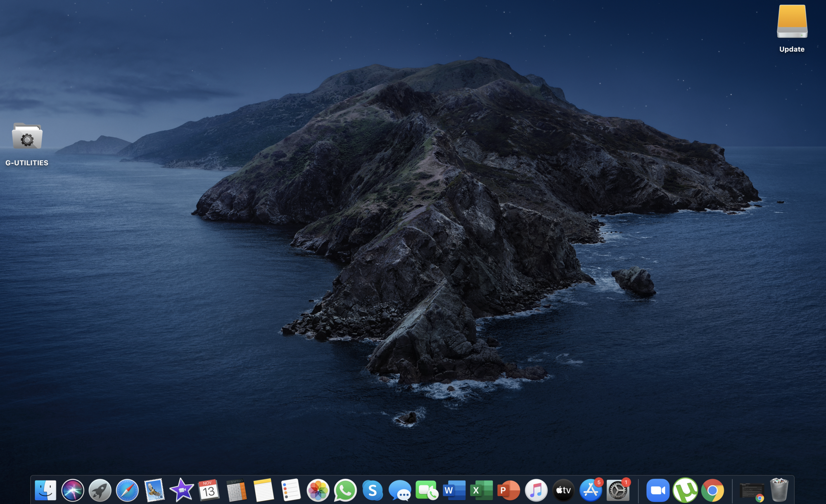Viewport: 826px width, 504px height.
Task: Launch Skype from the dock
Action: pyautogui.click(x=373, y=490)
